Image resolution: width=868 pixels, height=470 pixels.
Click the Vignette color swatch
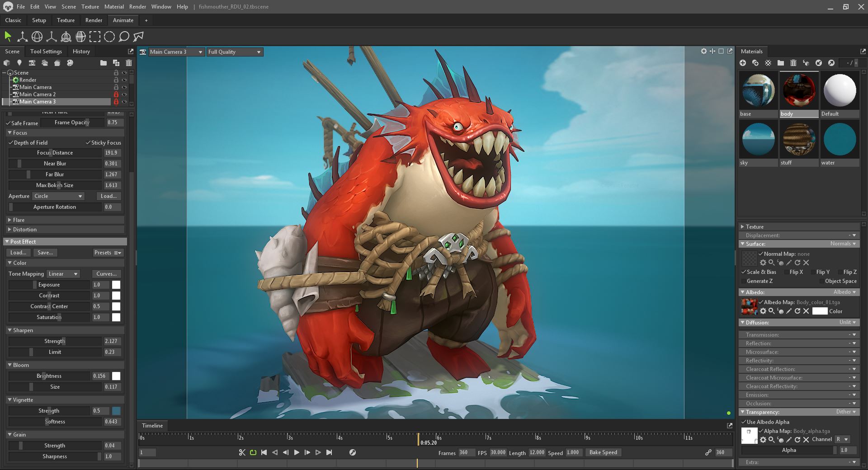tap(116, 411)
